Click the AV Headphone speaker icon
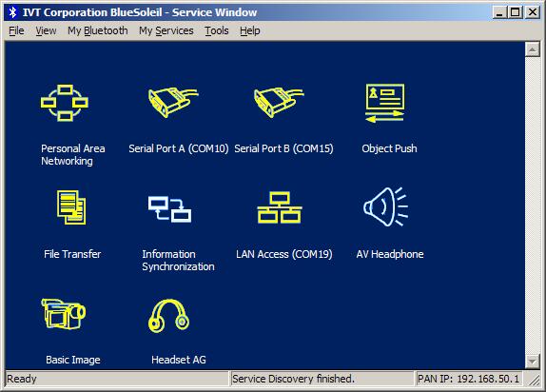The height and width of the screenshot is (392, 546). (385, 206)
